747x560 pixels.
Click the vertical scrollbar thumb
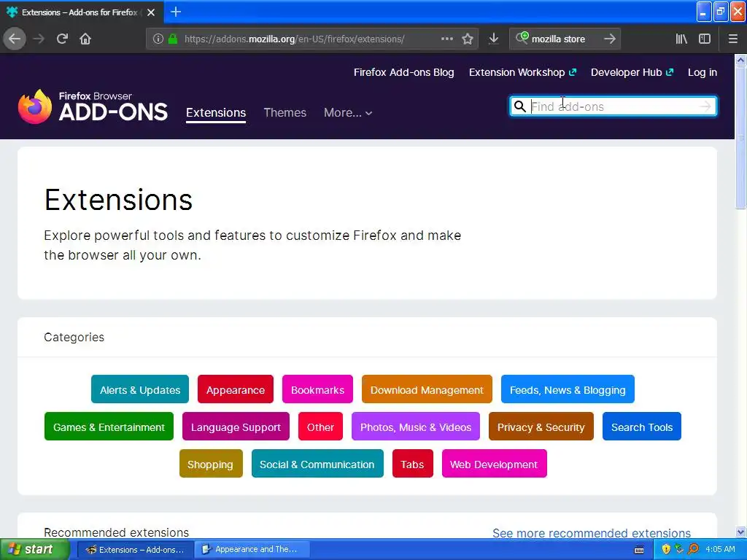[x=740, y=137]
